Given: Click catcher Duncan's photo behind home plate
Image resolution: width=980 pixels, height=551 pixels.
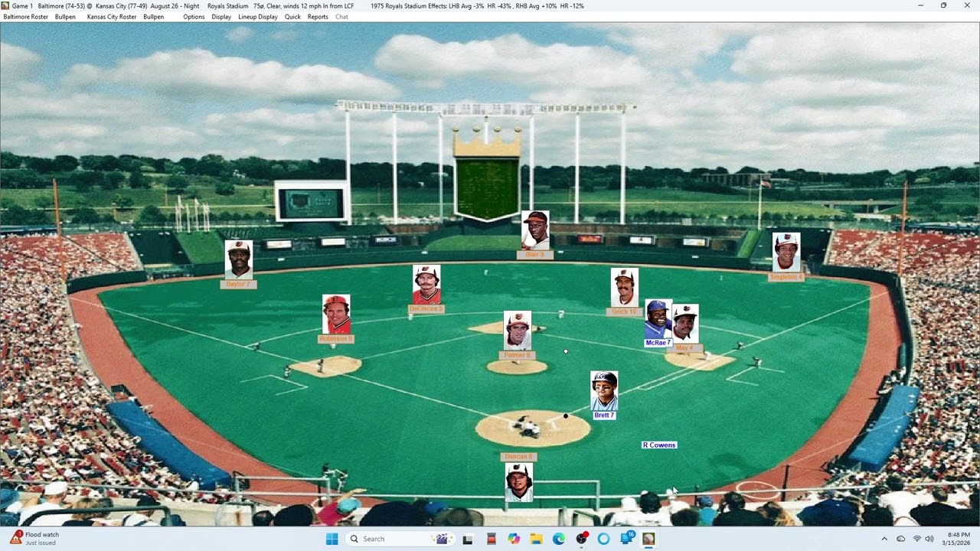Looking at the screenshot, I should (518, 482).
